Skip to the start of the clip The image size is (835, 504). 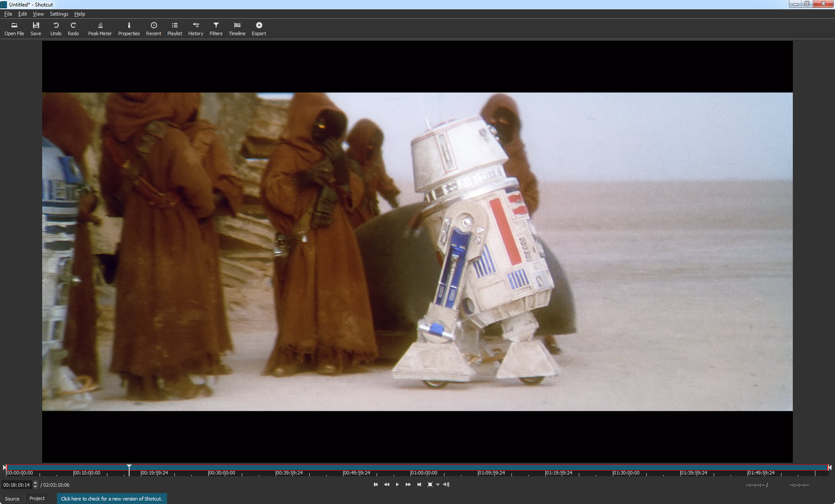(376, 484)
